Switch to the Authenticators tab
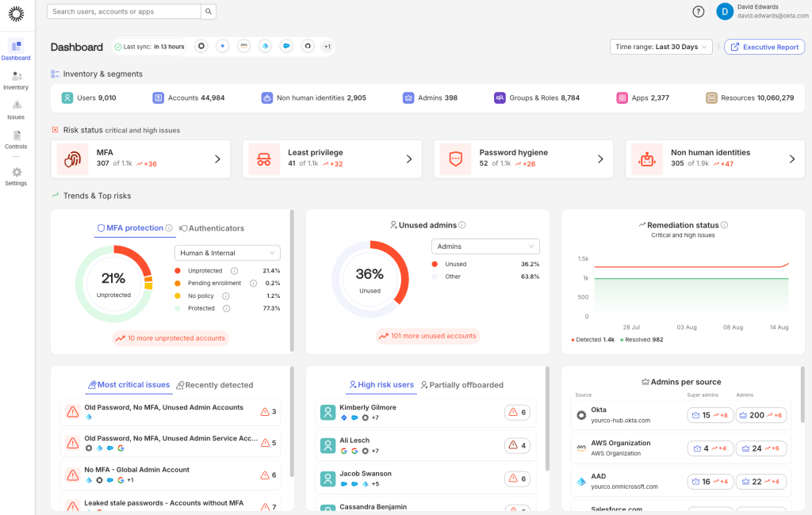 pyautogui.click(x=212, y=228)
